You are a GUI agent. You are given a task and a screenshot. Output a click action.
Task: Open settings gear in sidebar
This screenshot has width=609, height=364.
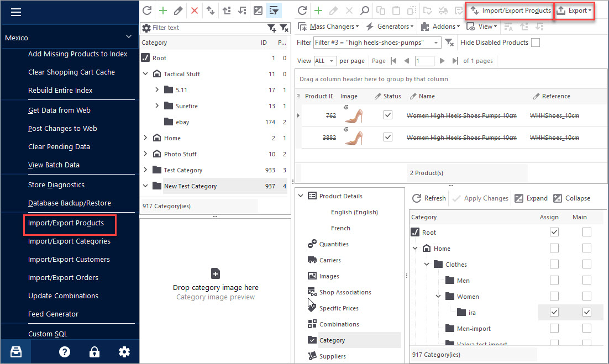point(124,352)
